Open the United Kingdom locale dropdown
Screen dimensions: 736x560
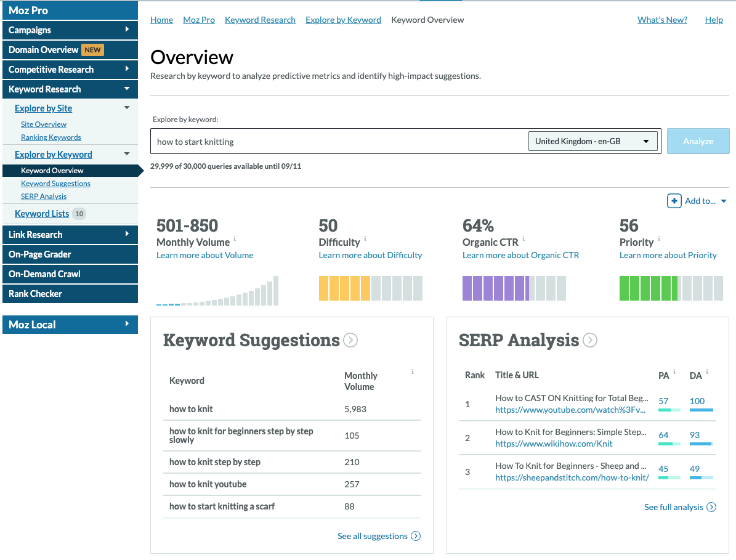pos(592,141)
